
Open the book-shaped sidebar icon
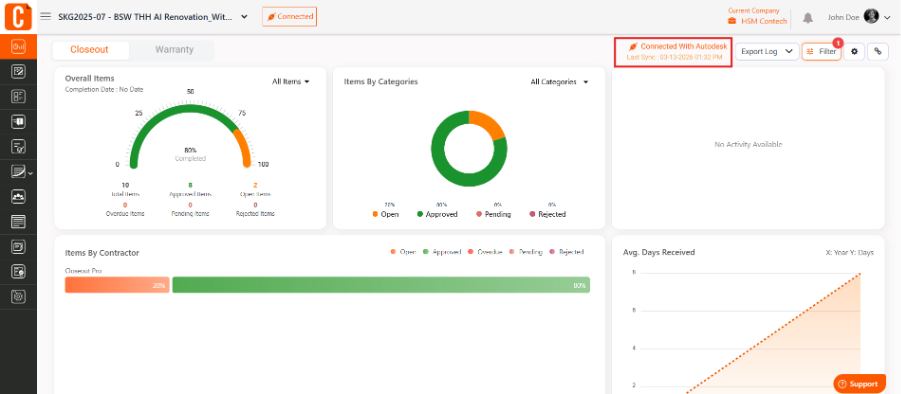(x=18, y=122)
